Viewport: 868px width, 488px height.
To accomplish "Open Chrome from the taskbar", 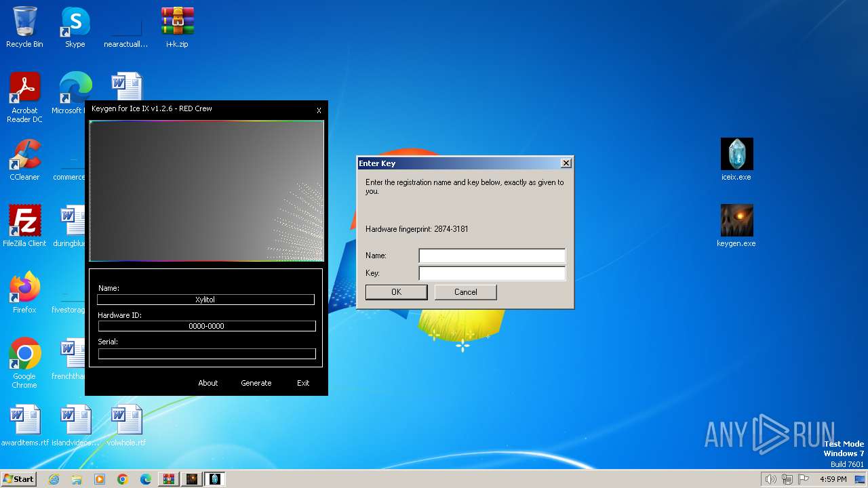I will 123,479.
